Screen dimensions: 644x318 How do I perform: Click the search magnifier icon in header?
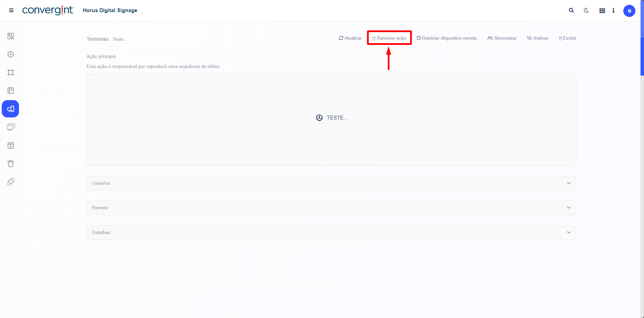(571, 10)
